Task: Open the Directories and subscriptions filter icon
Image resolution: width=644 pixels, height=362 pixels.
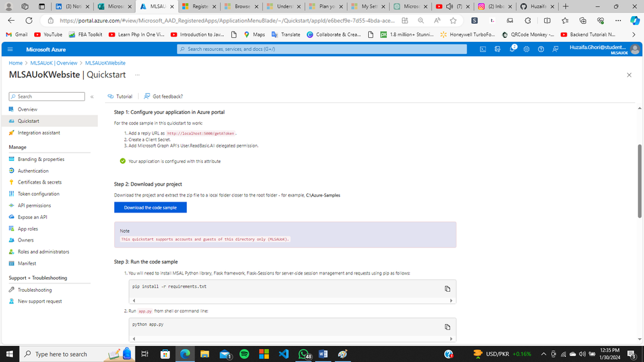Action: coord(498,49)
